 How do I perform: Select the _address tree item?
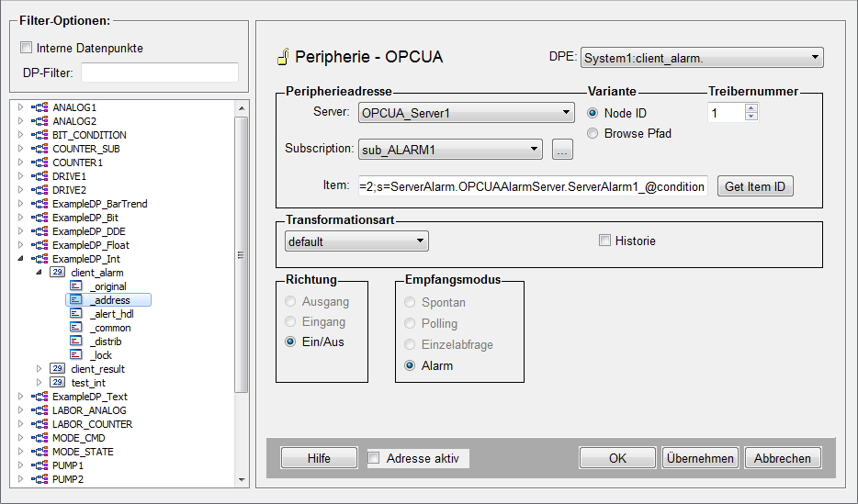click(x=109, y=300)
